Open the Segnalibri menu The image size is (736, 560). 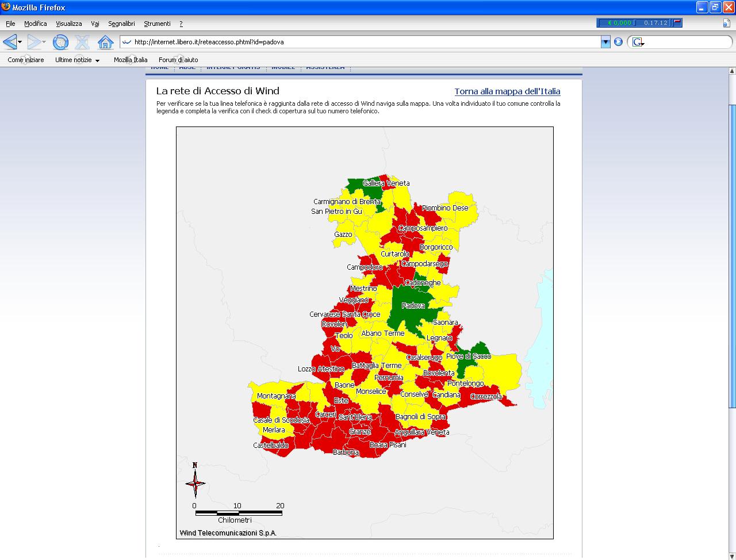click(121, 24)
